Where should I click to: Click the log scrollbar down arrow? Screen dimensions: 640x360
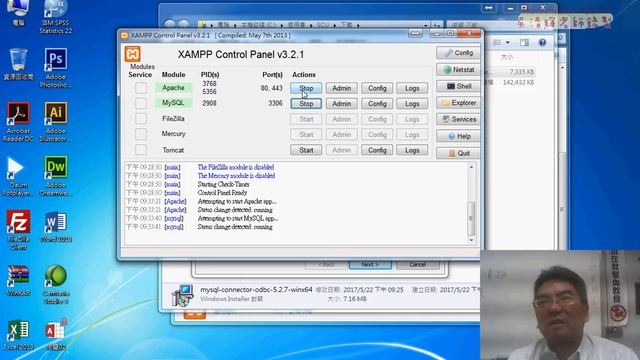[x=471, y=240]
